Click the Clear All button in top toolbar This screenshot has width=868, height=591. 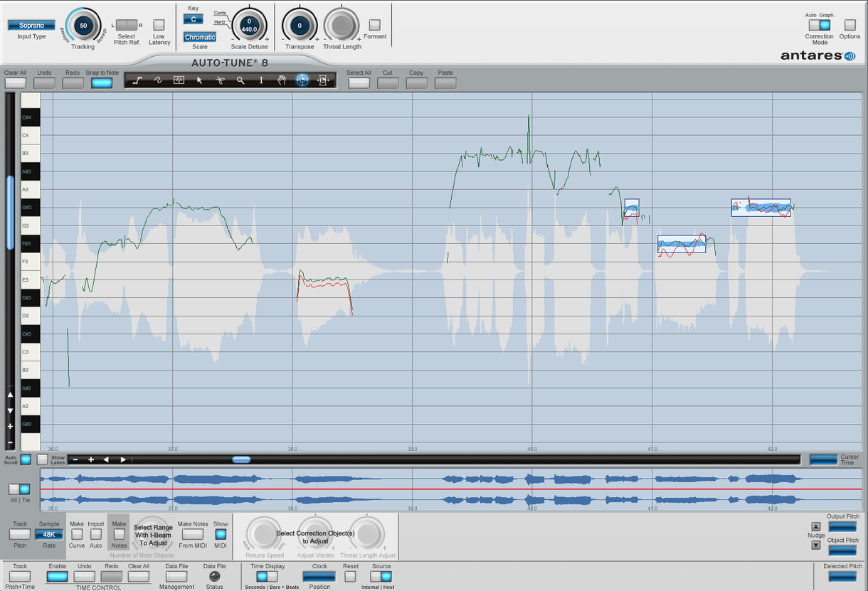(16, 83)
